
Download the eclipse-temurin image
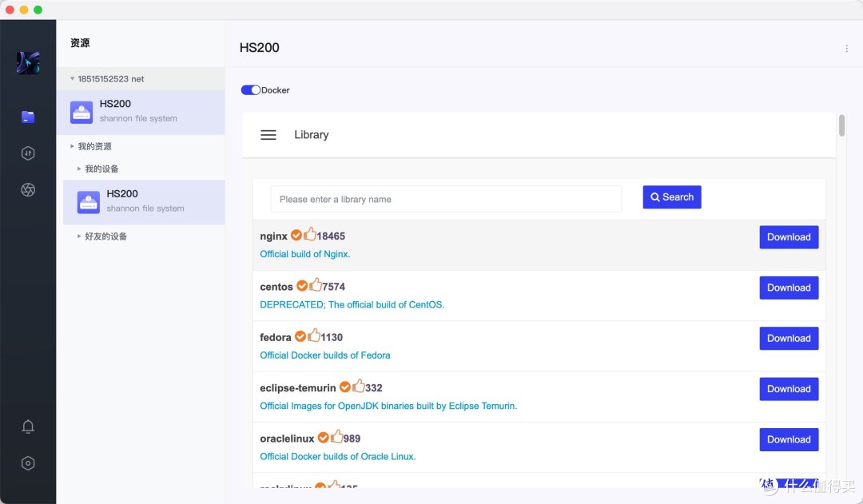point(789,389)
